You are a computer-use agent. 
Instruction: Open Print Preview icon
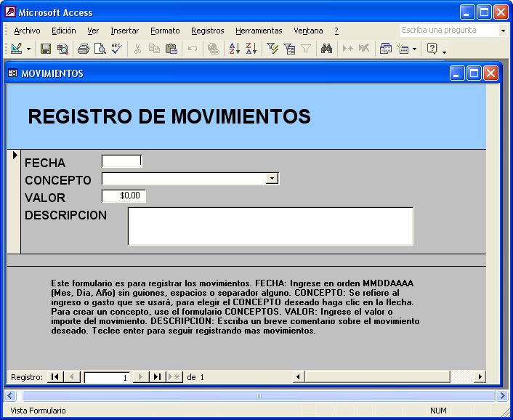[x=100, y=49]
